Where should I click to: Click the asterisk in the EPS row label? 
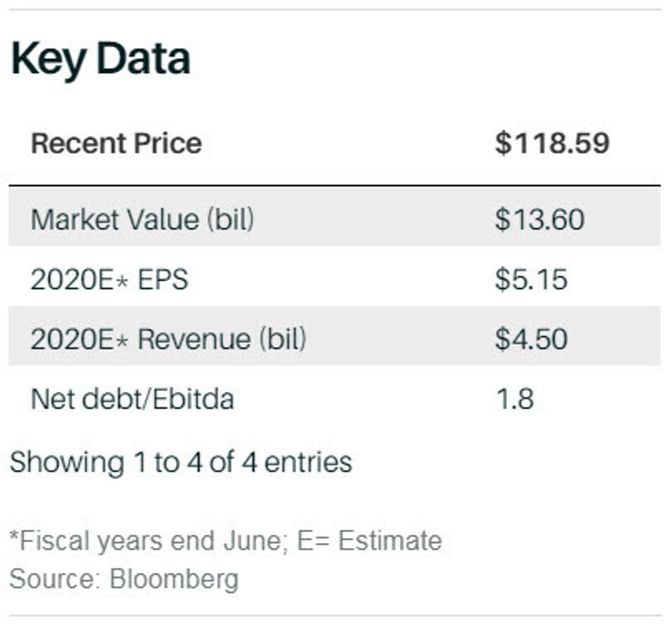pyautogui.click(x=127, y=279)
